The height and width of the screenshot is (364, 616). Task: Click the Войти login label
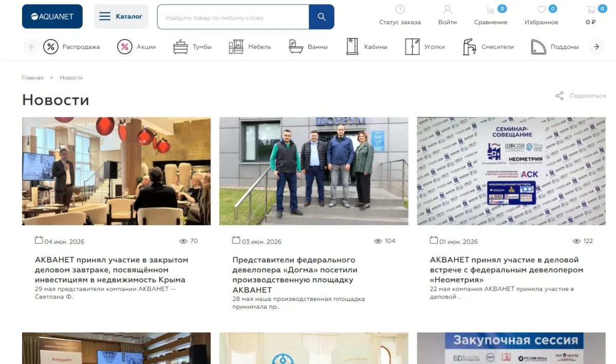click(x=448, y=22)
